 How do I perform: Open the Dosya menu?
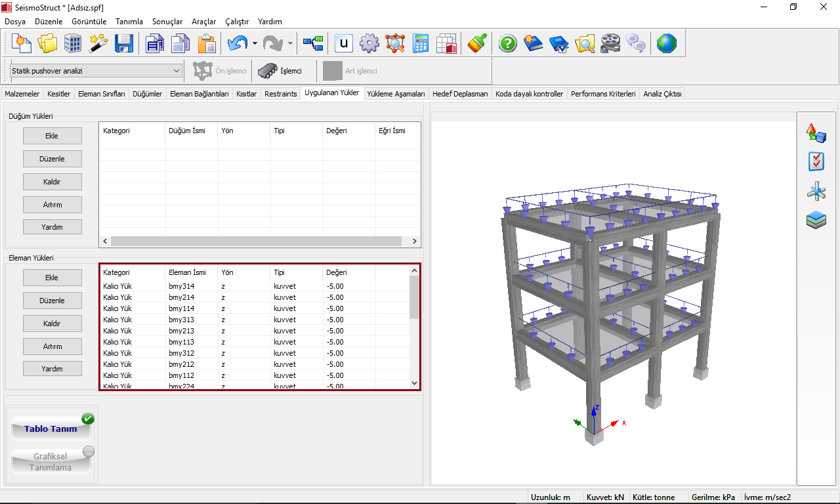click(x=15, y=21)
